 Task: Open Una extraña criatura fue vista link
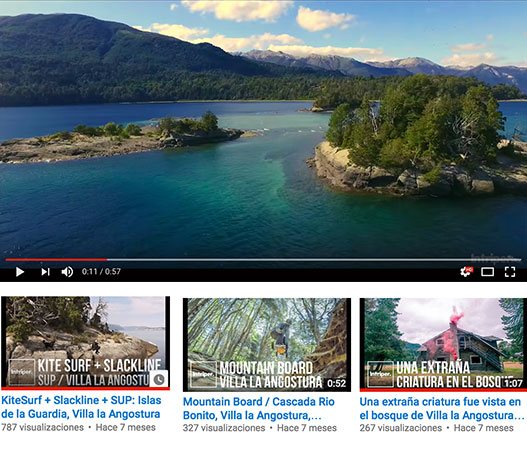[x=442, y=408]
